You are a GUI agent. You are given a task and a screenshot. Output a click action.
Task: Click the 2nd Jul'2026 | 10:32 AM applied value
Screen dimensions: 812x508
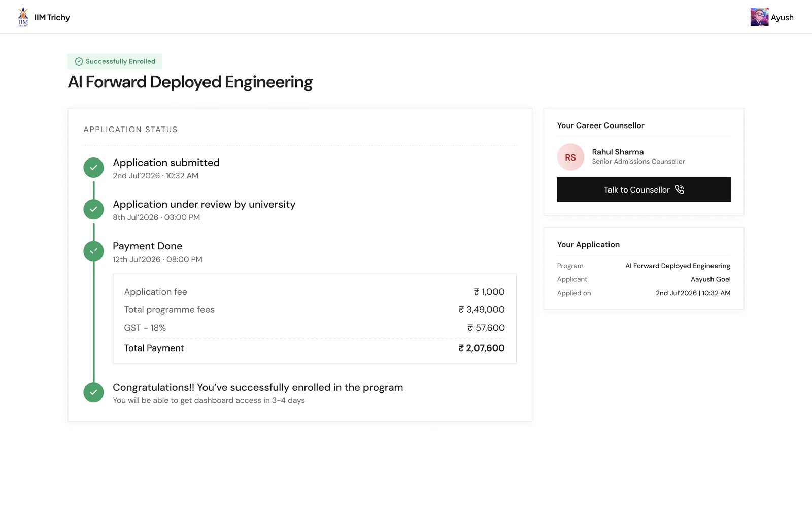click(693, 293)
